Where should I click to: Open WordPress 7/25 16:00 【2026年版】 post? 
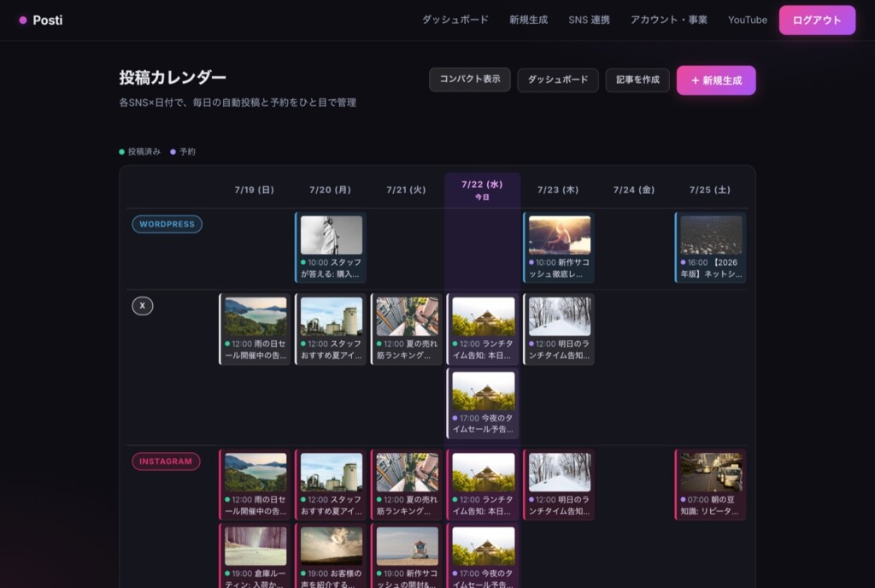coord(710,247)
